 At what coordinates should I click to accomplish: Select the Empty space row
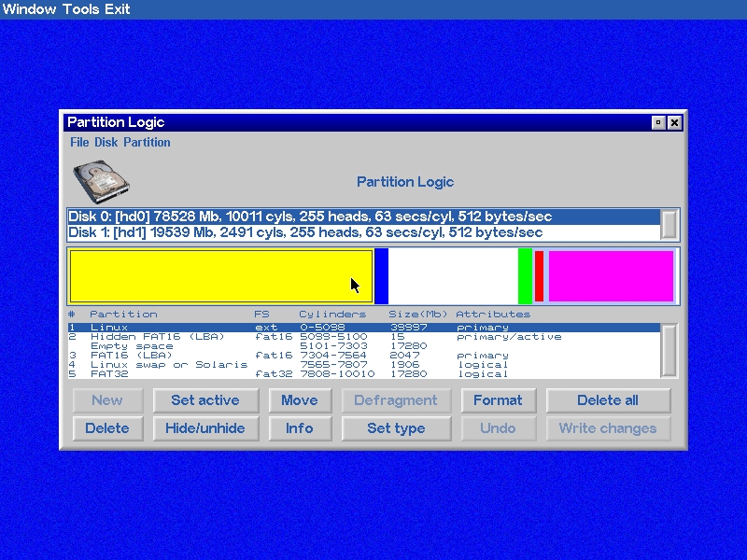coord(364,346)
